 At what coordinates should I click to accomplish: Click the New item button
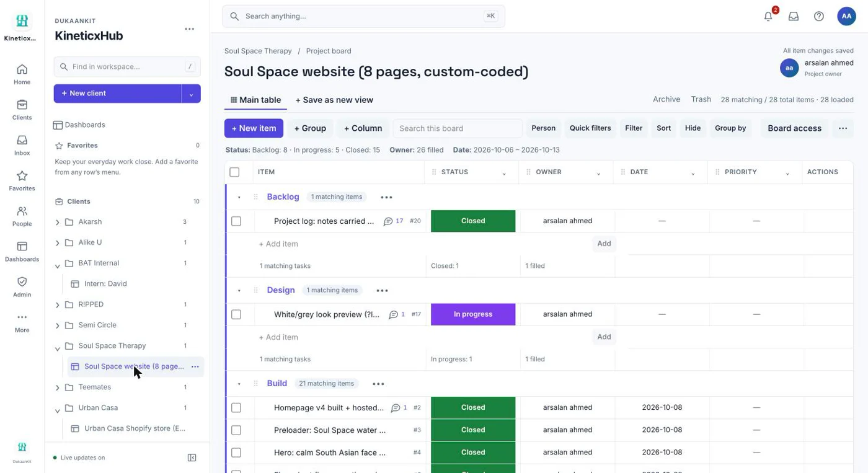254,128
